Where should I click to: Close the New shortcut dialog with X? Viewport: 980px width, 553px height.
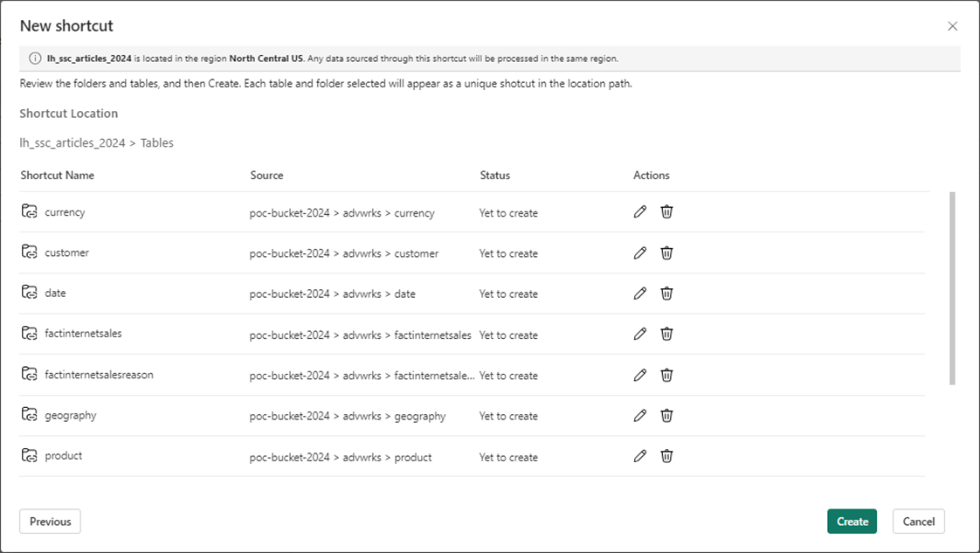point(952,26)
